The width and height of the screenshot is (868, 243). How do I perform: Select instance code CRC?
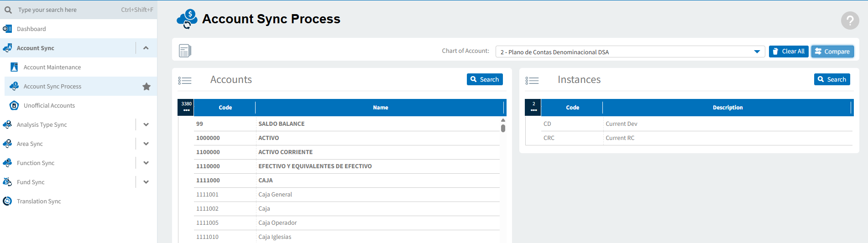(549, 138)
